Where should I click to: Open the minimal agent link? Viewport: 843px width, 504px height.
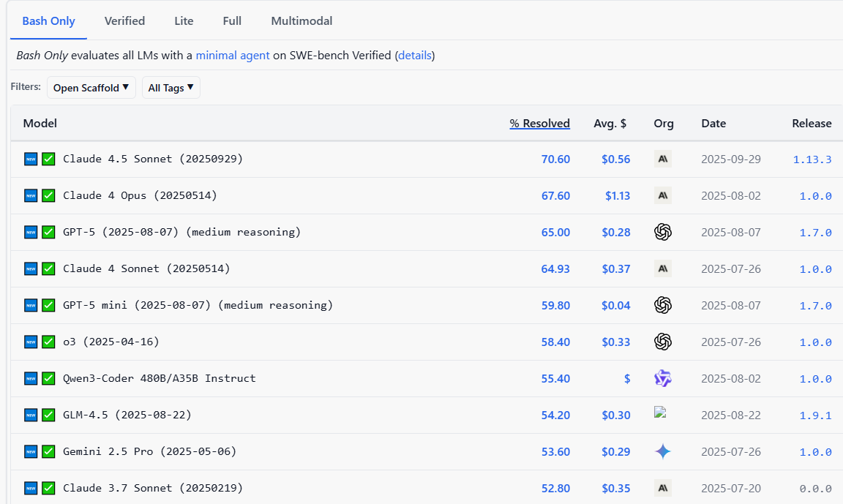233,56
